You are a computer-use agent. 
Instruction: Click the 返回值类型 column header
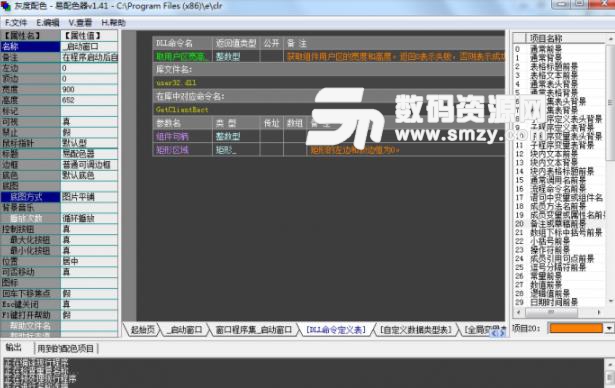click(x=236, y=43)
